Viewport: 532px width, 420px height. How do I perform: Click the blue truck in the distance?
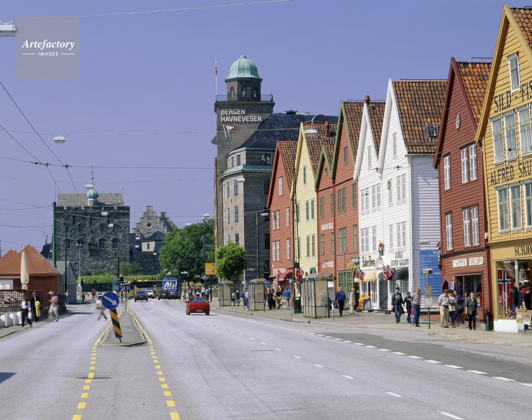pos(170,287)
